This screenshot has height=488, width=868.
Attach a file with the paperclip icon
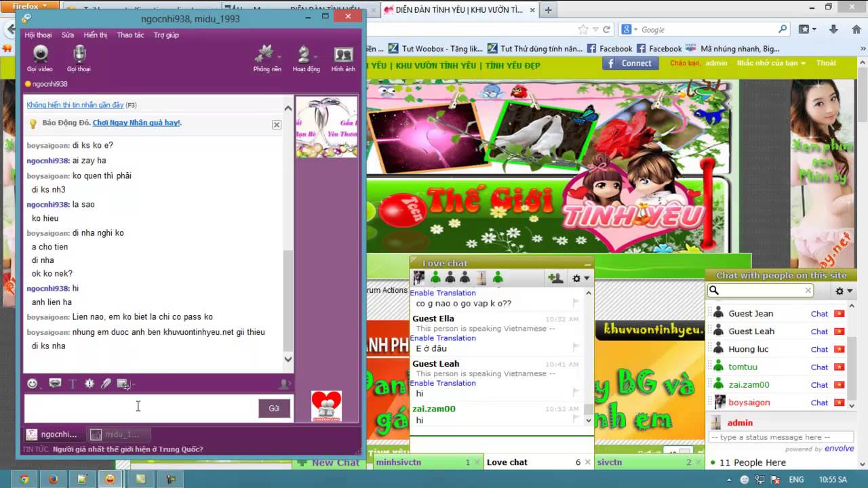click(106, 384)
